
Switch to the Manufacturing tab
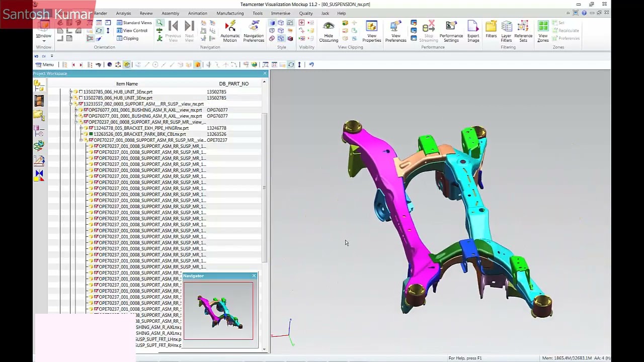[230, 13]
